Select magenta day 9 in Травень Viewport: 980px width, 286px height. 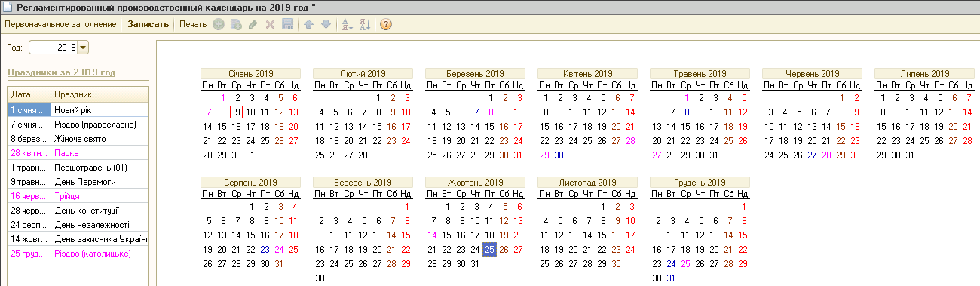pyautogui.click(x=700, y=112)
